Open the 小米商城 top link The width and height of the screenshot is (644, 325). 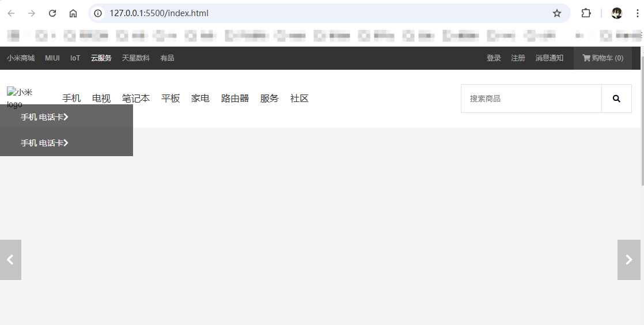(21, 58)
